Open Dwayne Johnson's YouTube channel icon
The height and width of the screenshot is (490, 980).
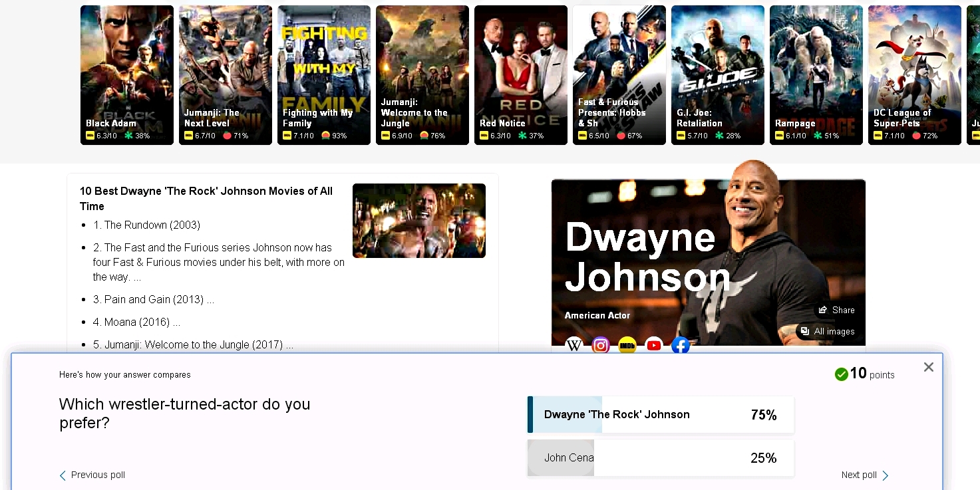coord(654,346)
